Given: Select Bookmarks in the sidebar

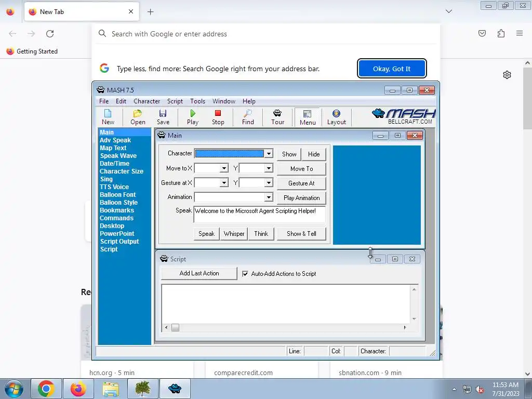Looking at the screenshot, I should click(x=117, y=210).
